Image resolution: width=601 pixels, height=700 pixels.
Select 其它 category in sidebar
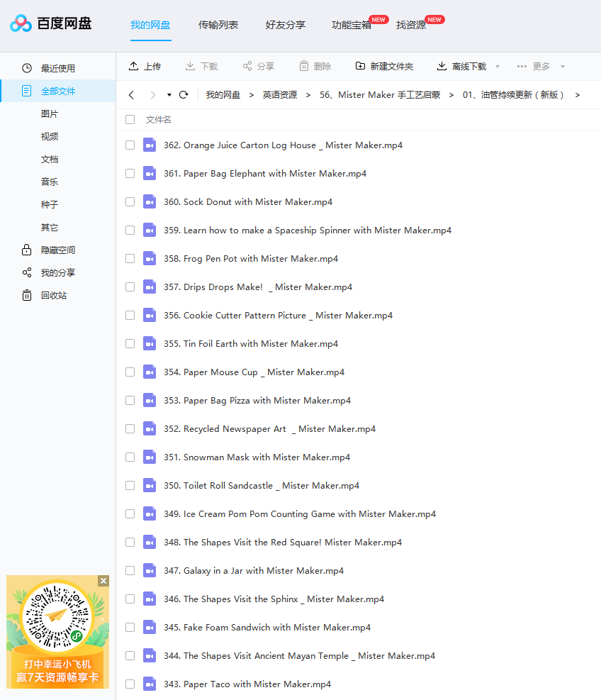point(50,227)
